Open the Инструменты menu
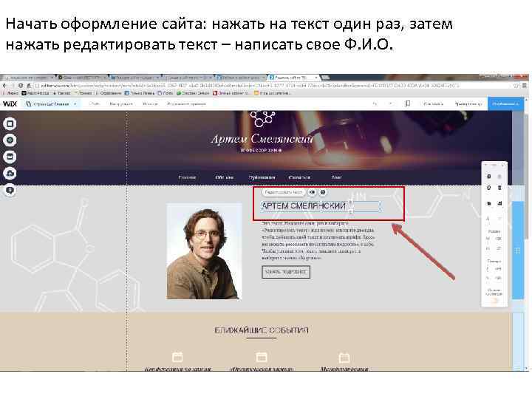Image resolution: width=532 pixels, height=399 pixels. [120, 104]
